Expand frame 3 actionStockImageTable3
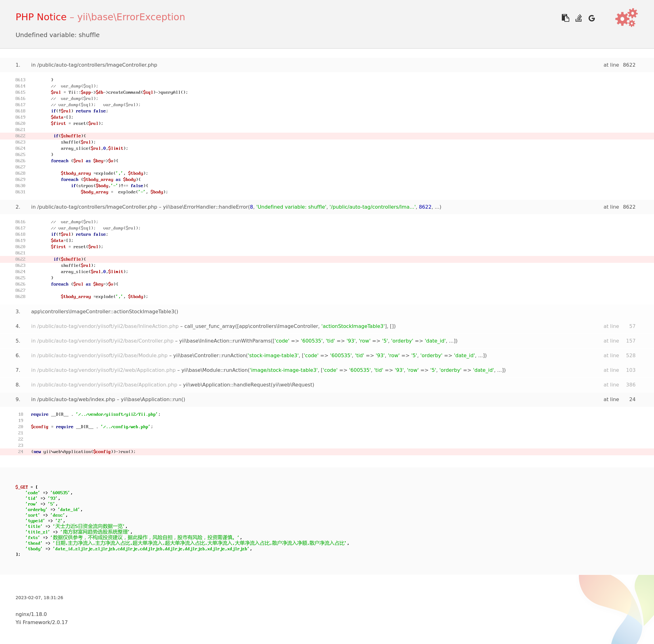This screenshot has width=654, height=644. (105, 311)
